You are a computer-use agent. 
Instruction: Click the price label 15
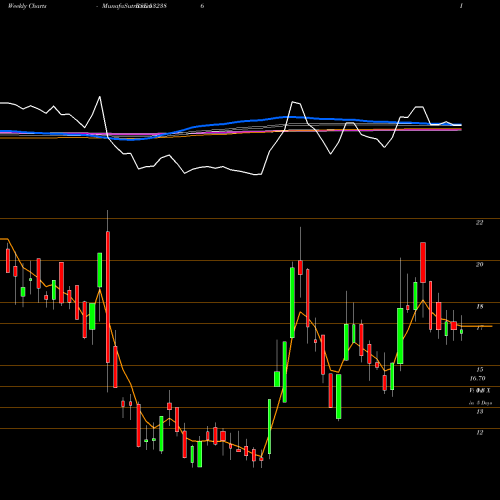(x=479, y=369)
